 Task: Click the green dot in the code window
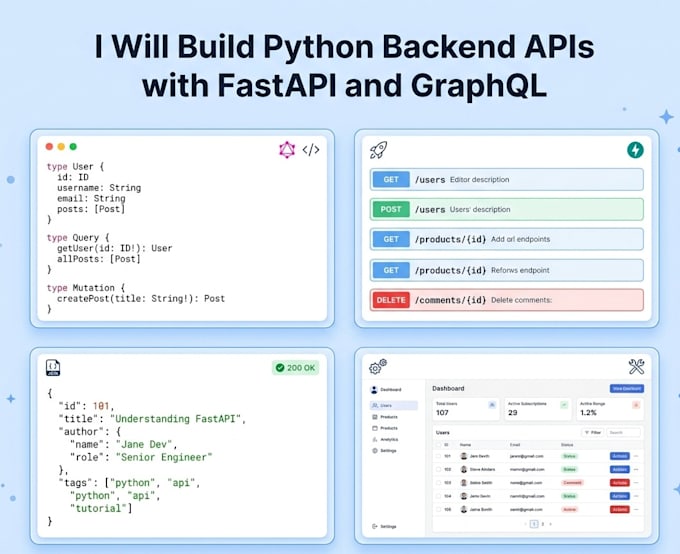(x=73, y=147)
